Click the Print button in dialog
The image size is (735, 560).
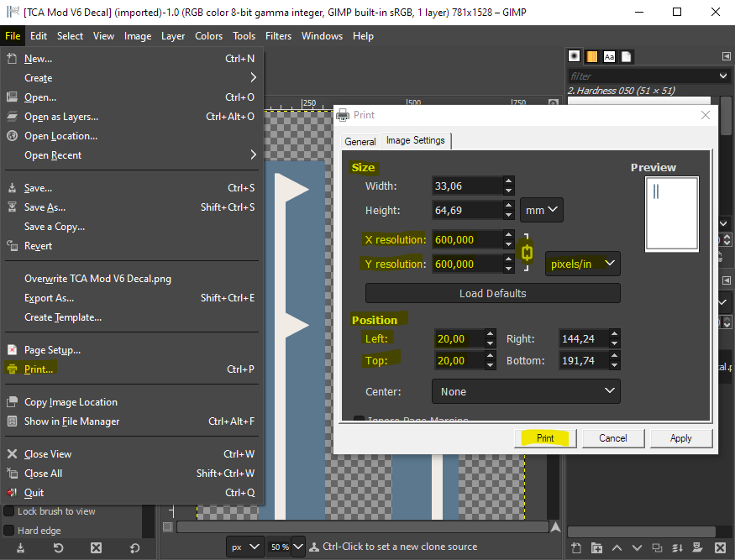(545, 438)
